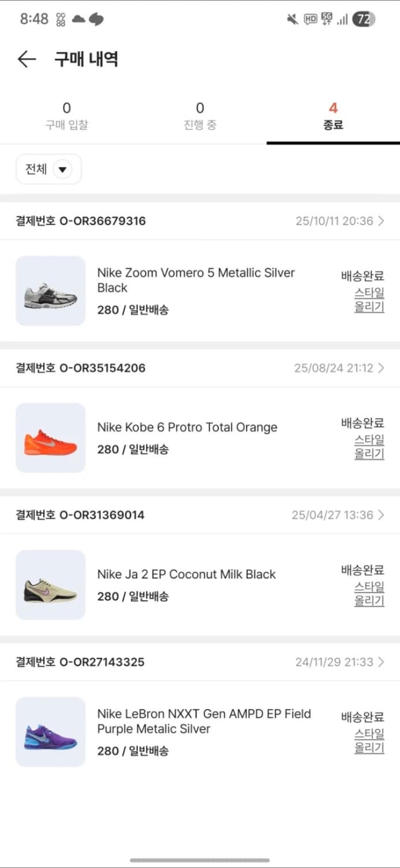
Task: Tap 스타일 올리기 for the Vomero 5
Action: 368,300
